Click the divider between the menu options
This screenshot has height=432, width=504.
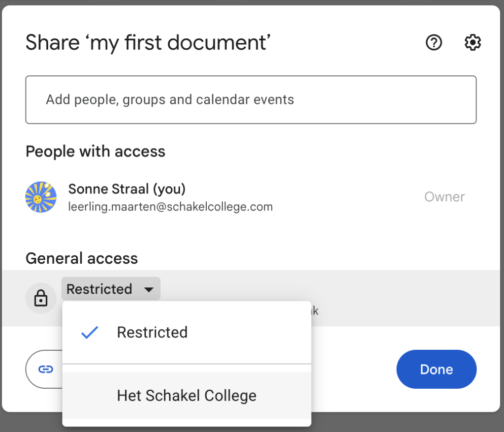[187, 364]
